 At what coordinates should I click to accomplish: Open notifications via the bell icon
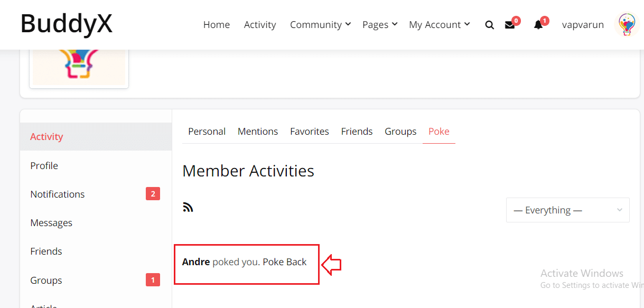(x=537, y=24)
